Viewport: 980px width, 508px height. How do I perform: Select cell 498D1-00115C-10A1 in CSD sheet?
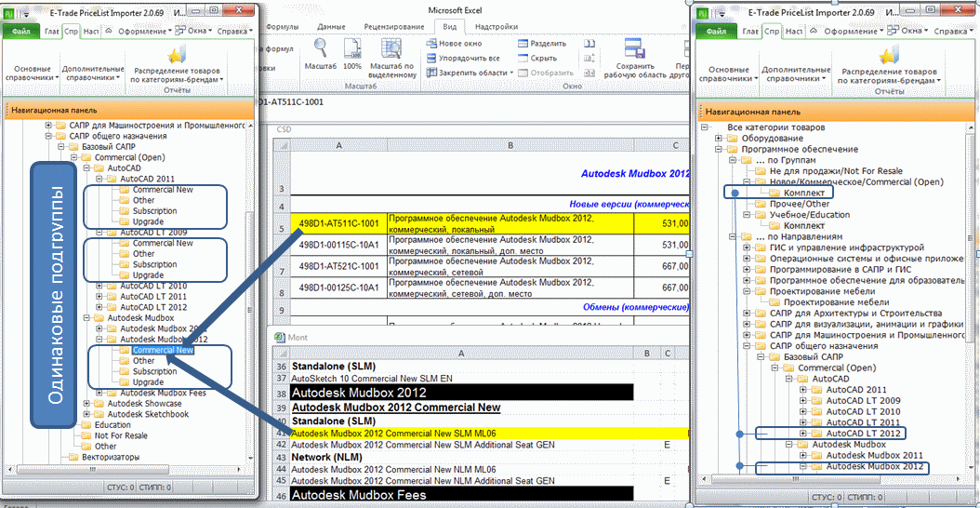pyautogui.click(x=338, y=246)
